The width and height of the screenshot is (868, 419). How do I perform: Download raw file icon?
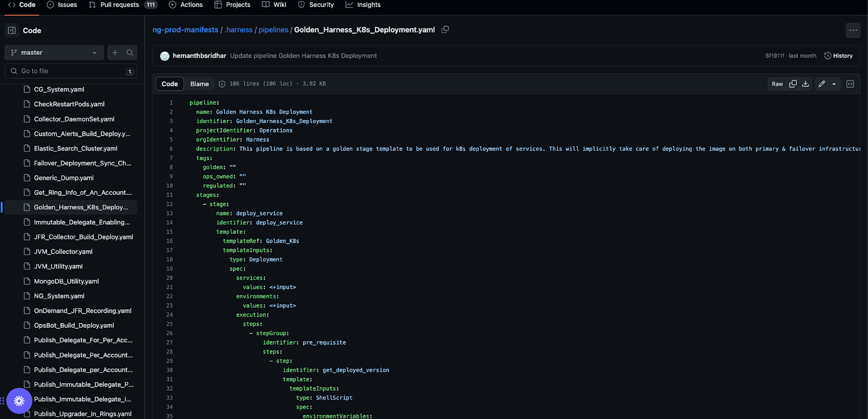click(806, 84)
